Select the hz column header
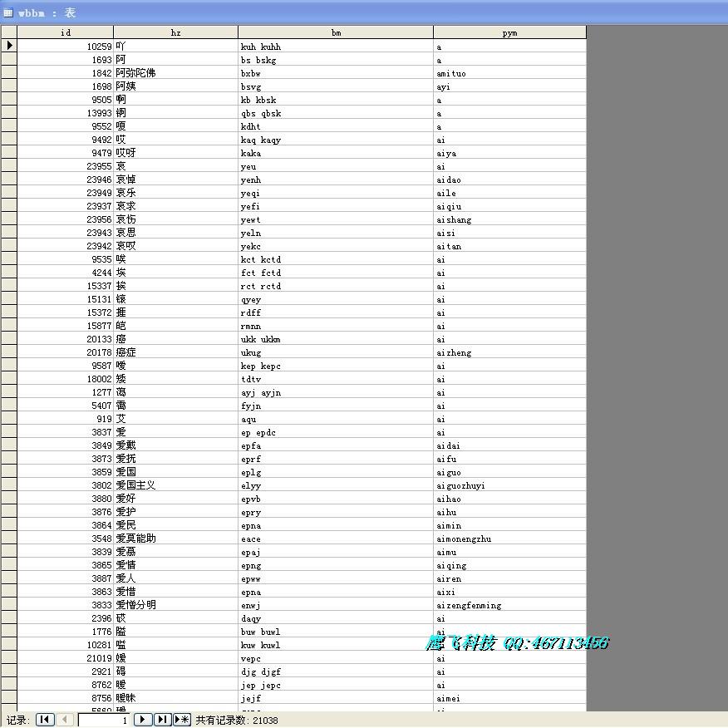Image resolution: width=728 pixels, height=728 pixels. [x=175, y=32]
